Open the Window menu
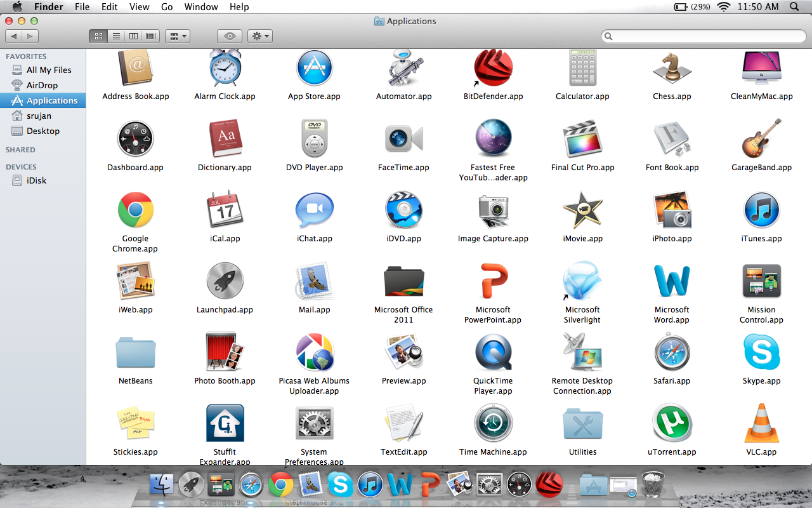This screenshot has height=508, width=812. pyautogui.click(x=201, y=7)
